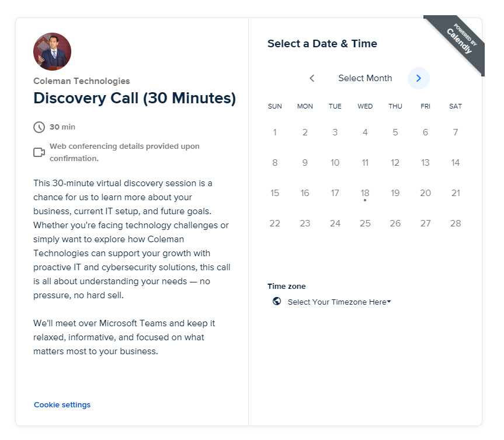Expand the Select Your Timezone dropdown

[339, 302]
